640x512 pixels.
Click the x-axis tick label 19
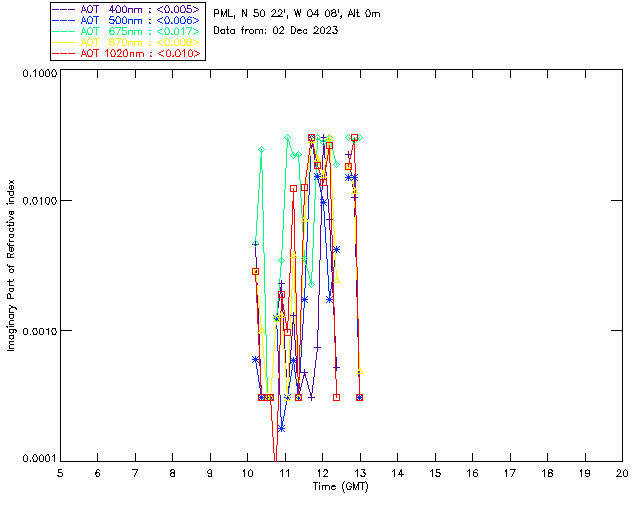point(585,473)
